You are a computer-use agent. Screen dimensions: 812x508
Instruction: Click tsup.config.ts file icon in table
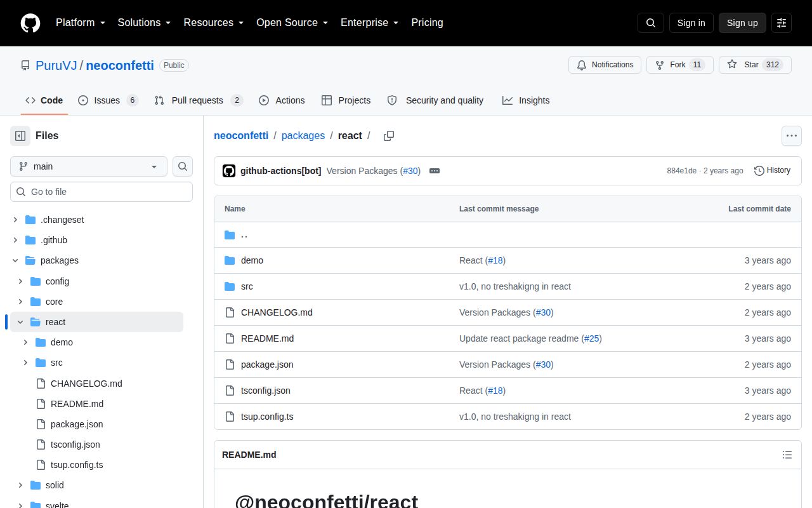point(230,417)
